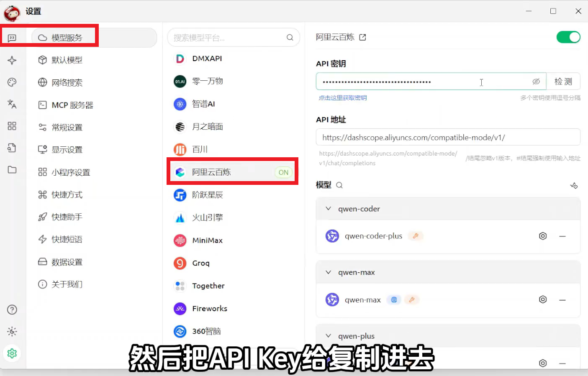
Task: Open the painting palette icon in sidebar
Action: [12, 82]
